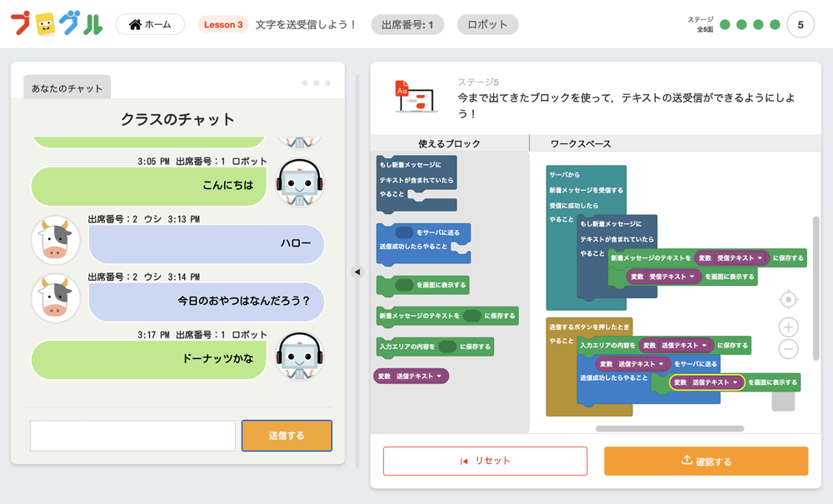Image resolution: width=833 pixels, height=504 pixels.
Task: Go to ホーム home button
Action: (x=150, y=24)
